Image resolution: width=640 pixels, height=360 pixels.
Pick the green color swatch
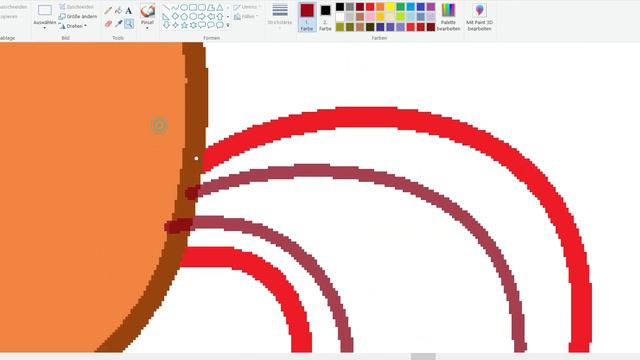(400, 7)
